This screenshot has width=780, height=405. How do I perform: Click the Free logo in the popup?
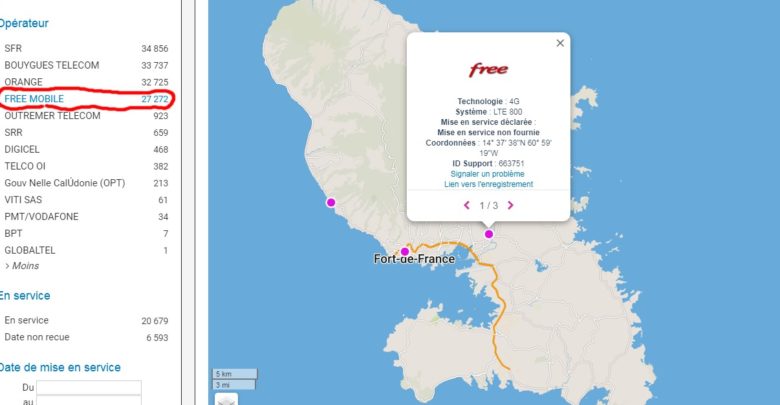point(488,70)
